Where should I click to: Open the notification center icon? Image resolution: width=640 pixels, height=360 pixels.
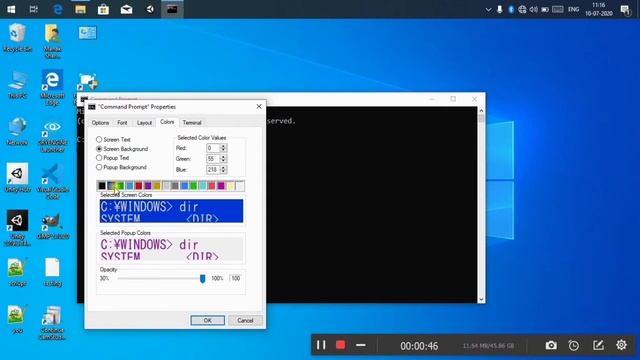click(x=625, y=9)
